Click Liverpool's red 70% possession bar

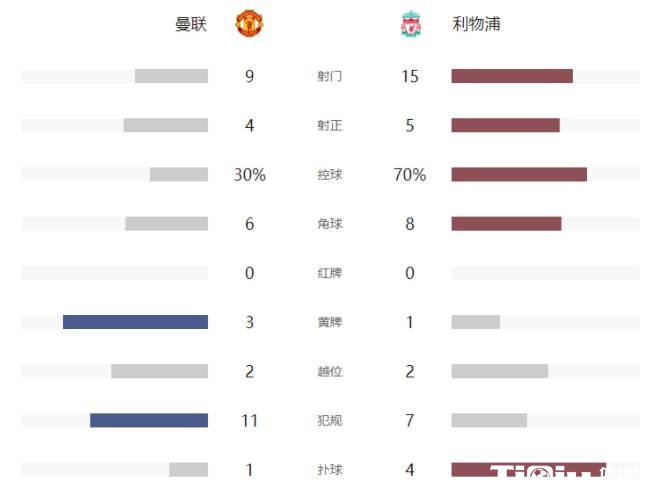[519, 175]
